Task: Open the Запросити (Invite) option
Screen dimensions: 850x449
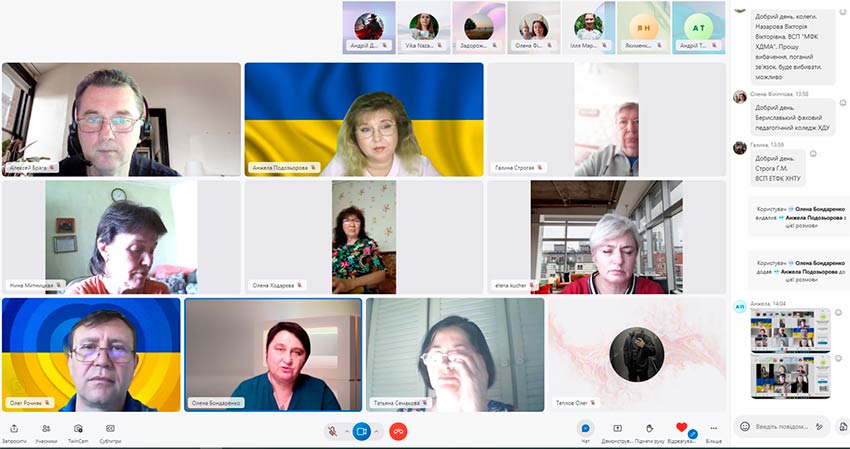Action: (x=14, y=429)
